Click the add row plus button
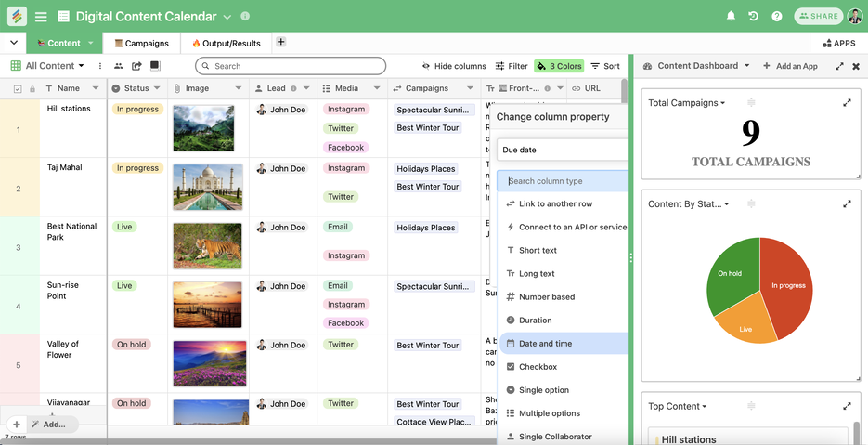This screenshot has height=445, width=868. click(x=17, y=425)
